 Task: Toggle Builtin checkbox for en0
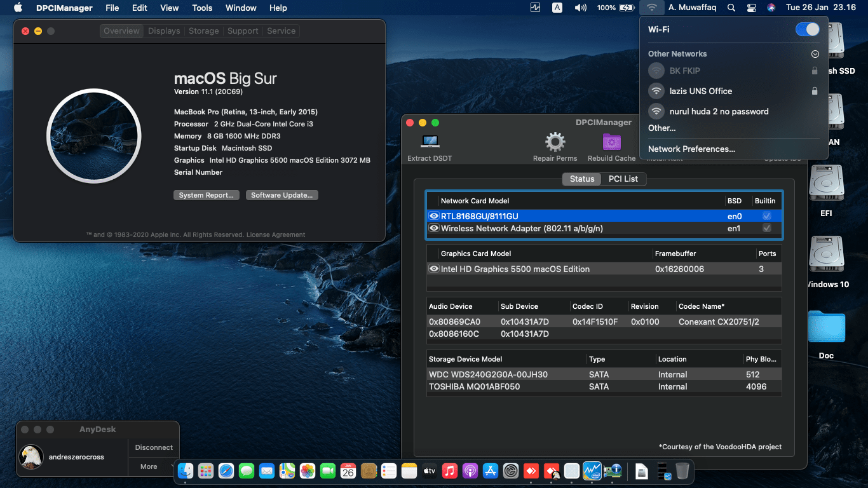tap(767, 216)
